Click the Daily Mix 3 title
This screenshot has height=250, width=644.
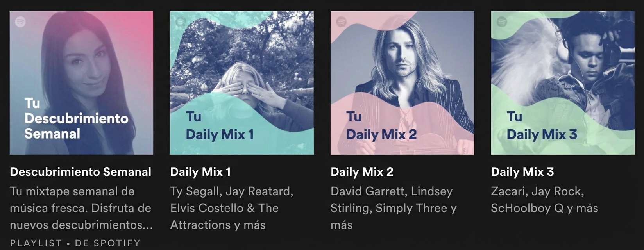coord(522,172)
